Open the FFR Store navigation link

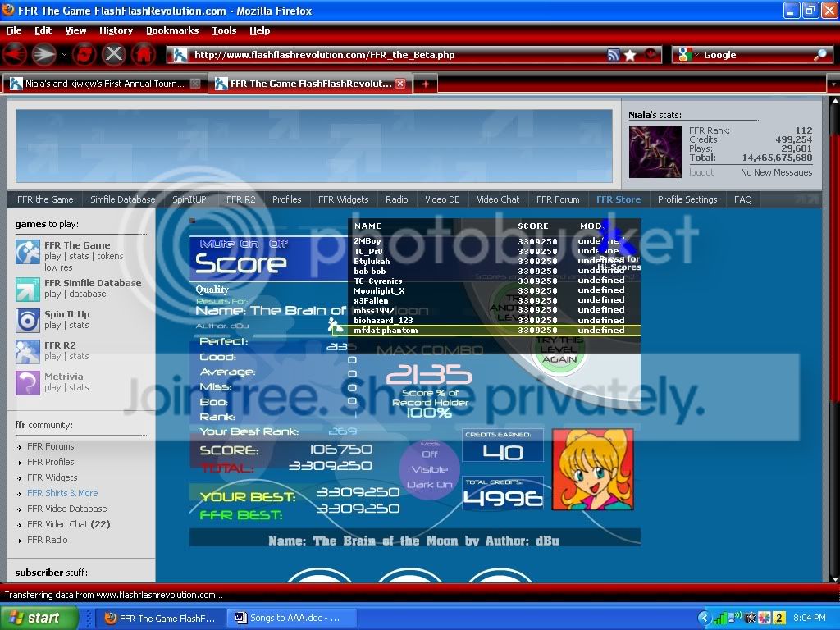(x=618, y=199)
